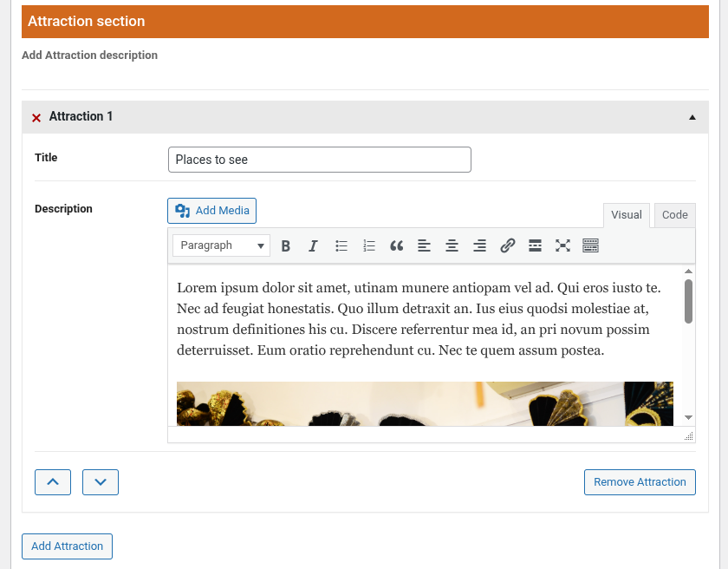This screenshot has width=728, height=569.
Task: Insert the Read More tag
Action: tap(536, 246)
